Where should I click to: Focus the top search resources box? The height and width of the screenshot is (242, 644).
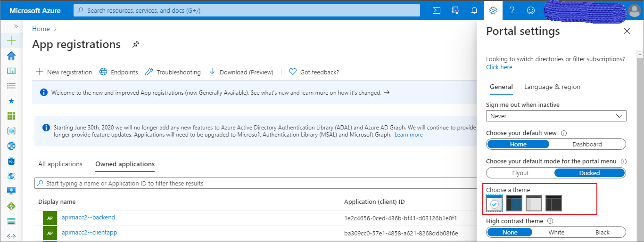pos(247,10)
